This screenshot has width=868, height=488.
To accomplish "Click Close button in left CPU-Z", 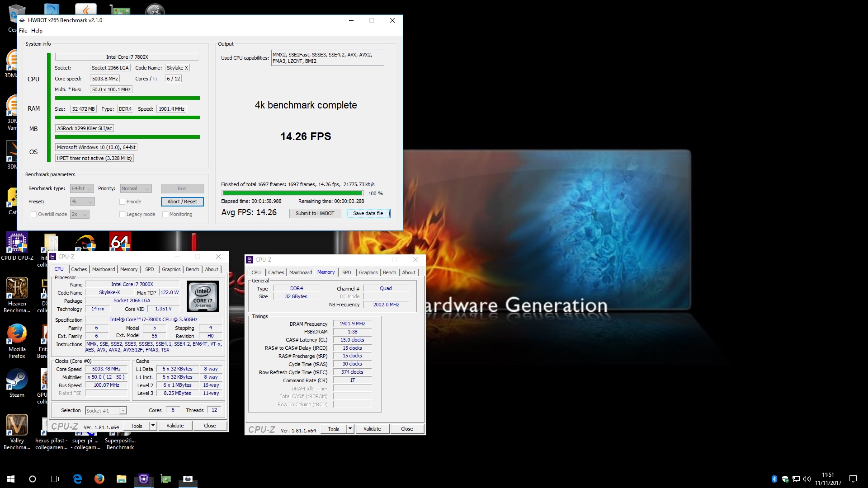I will pos(210,426).
